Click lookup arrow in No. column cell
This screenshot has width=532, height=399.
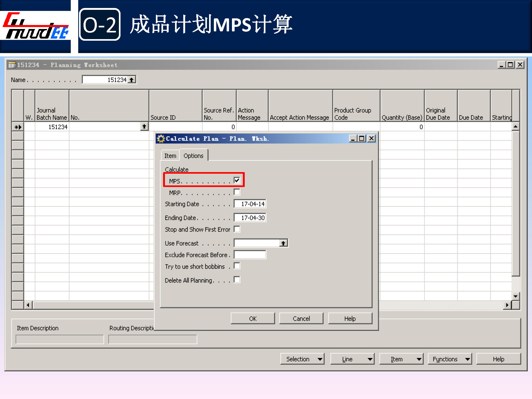[144, 127]
